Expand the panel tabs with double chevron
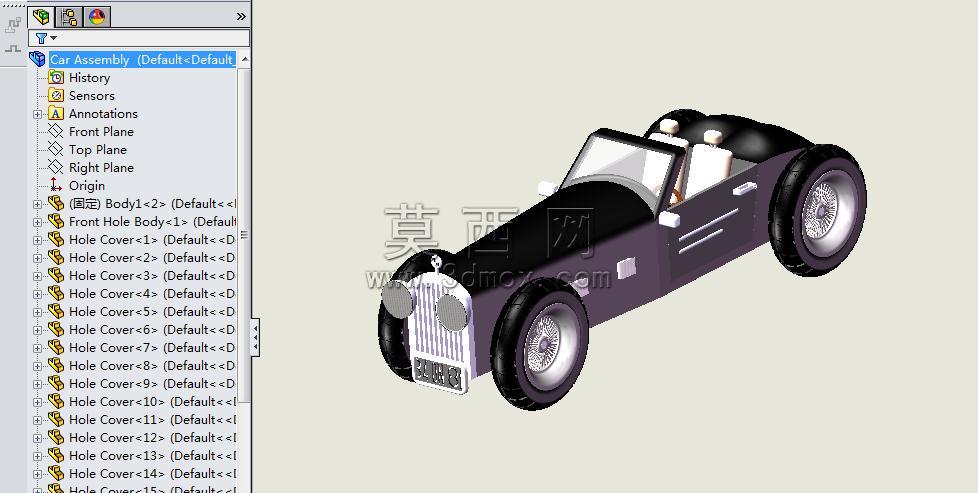The width and height of the screenshot is (978, 493). pos(241,17)
